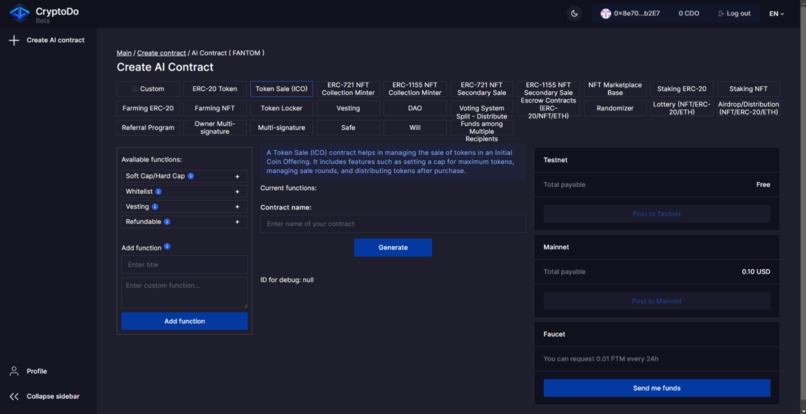This screenshot has width=806, height=414.
Task: Click info icon next to Refundable
Action: point(167,222)
